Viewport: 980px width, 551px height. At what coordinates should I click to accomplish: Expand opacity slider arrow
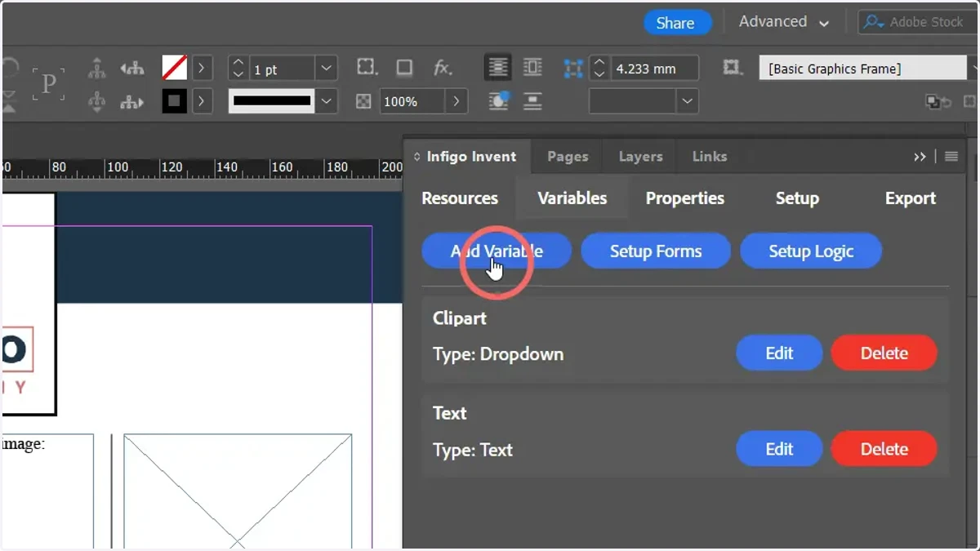[456, 102]
